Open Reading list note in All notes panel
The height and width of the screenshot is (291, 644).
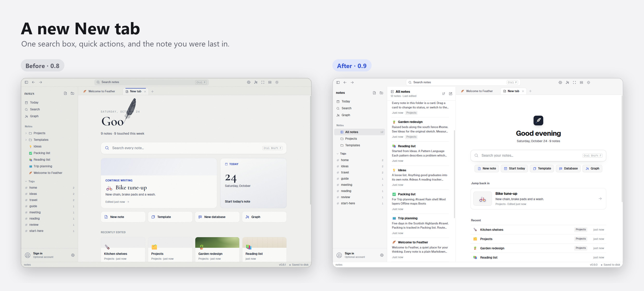[420, 153]
